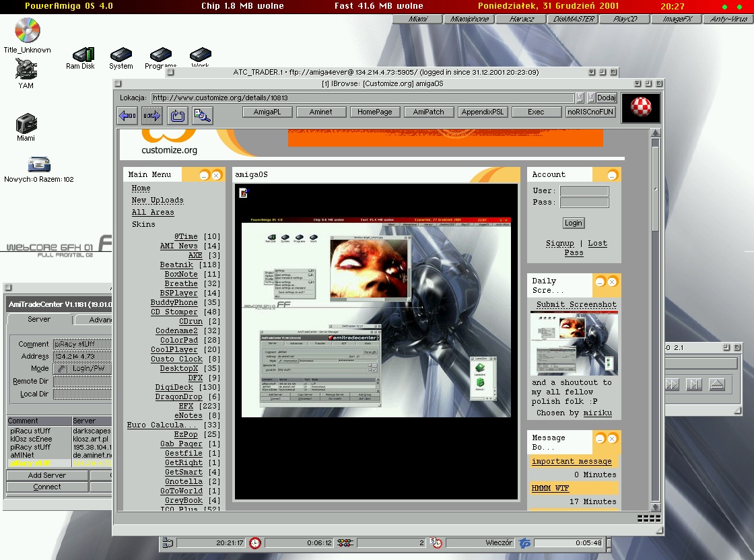The width and height of the screenshot is (754, 560).
Task: Open the Signup link
Action: tap(559, 243)
